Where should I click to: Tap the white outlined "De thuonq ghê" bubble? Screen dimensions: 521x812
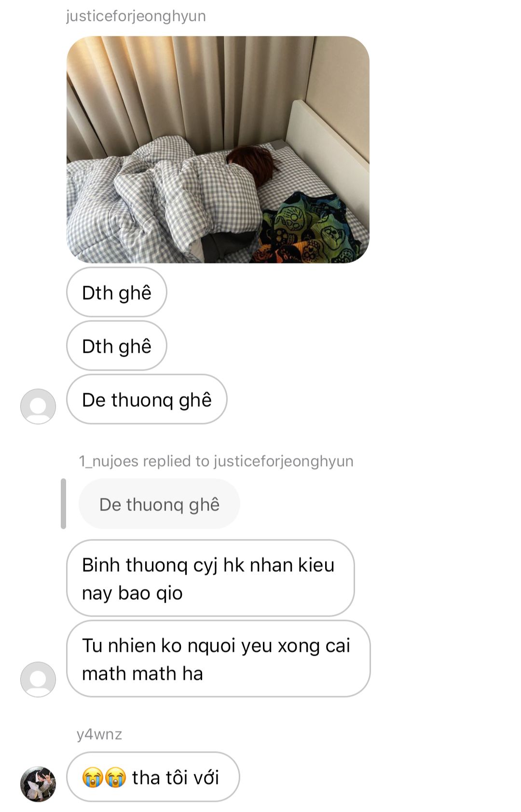pos(147,399)
